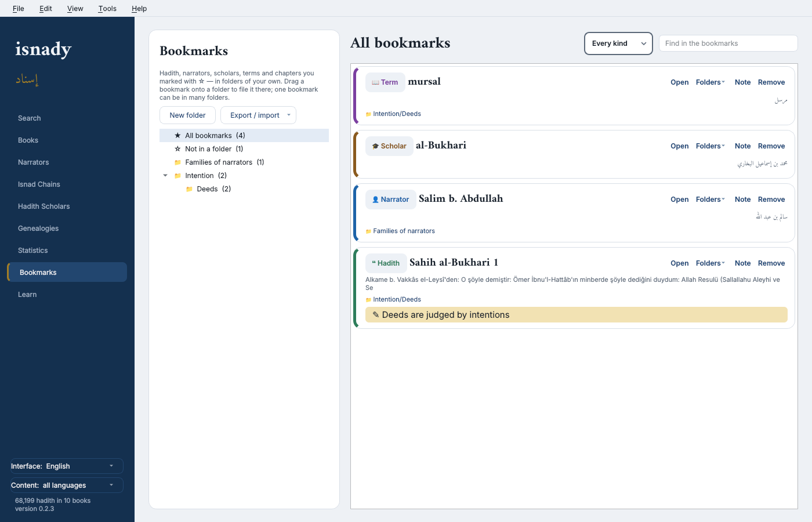Open the File menu

coord(19,9)
